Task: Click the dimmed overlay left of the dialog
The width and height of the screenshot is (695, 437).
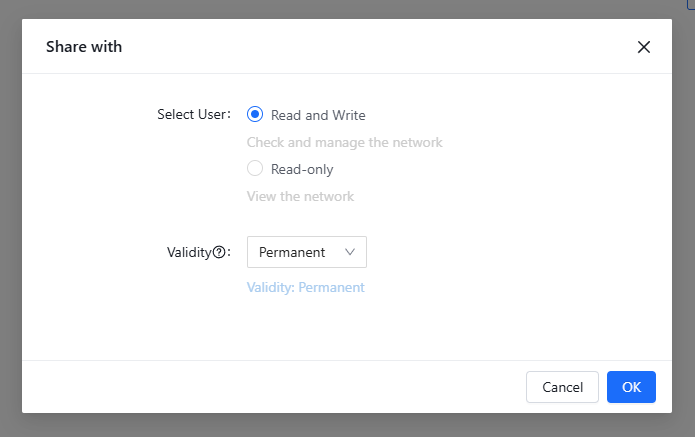Action: [10, 220]
